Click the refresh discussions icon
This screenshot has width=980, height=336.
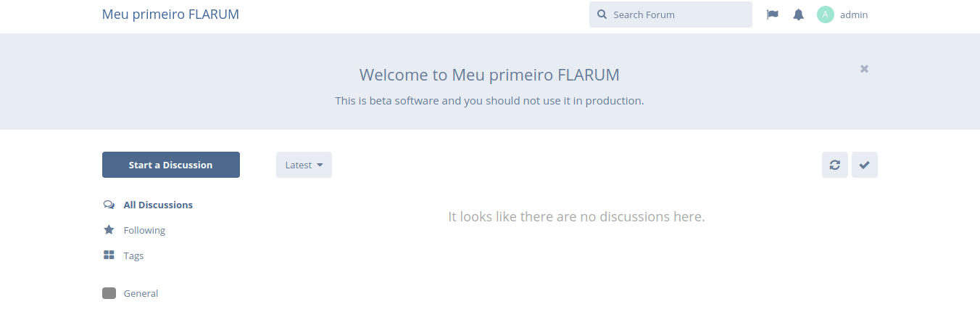pos(835,165)
